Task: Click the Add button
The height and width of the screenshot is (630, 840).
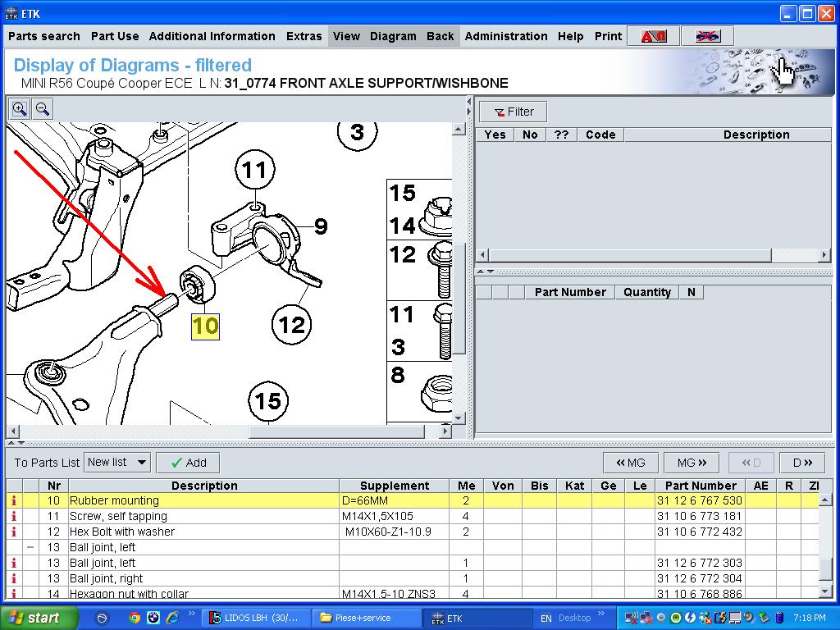Action: pyautogui.click(x=188, y=463)
